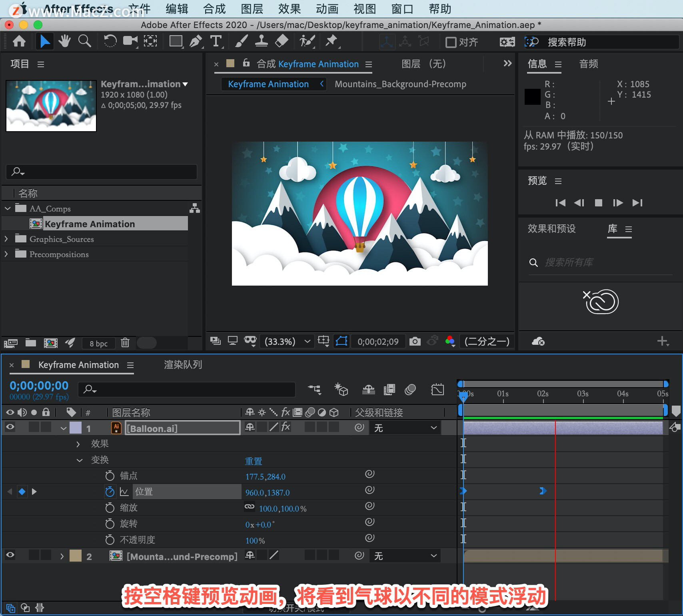Viewport: 683px width, 616px height.
Task: Enable the stopwatch for 锚点 anchor point
Action: coord(110,476)
